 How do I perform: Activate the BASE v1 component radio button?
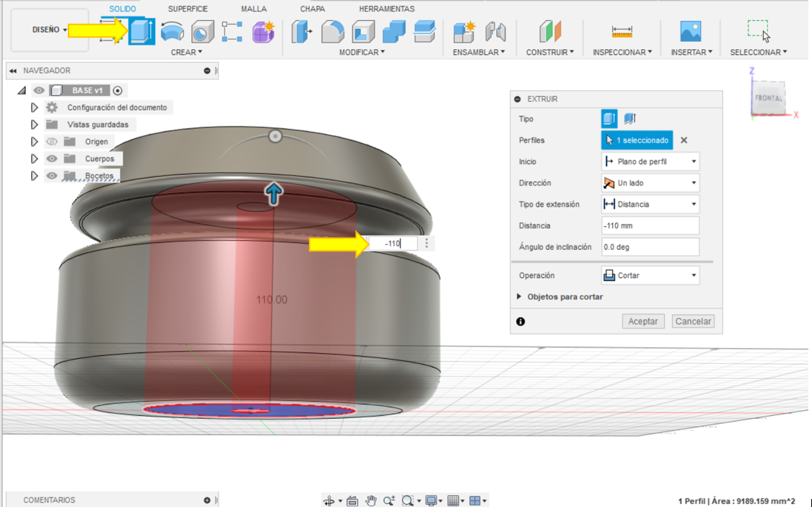118,91
